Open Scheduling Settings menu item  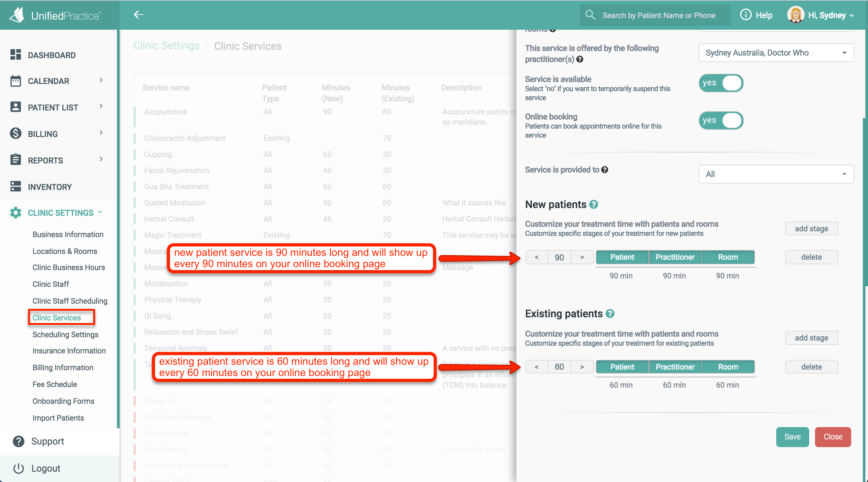click(x=65, y=334)
